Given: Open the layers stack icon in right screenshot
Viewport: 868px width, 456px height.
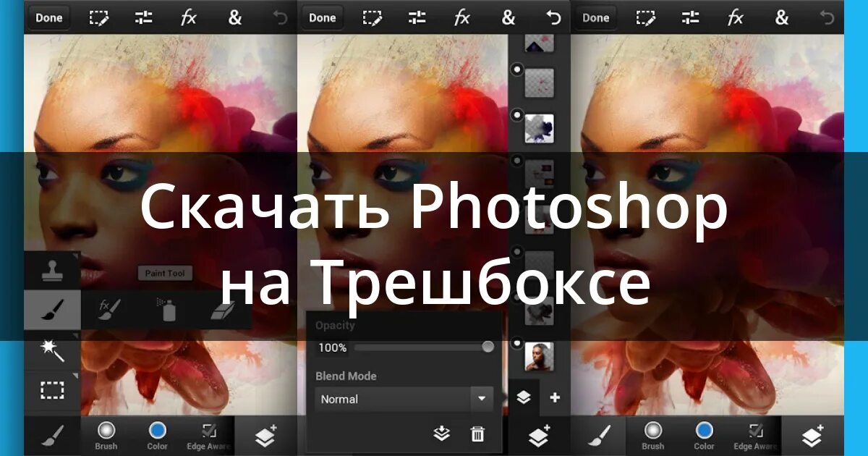Looking at the screenshot, I should (x=812, y=436).
